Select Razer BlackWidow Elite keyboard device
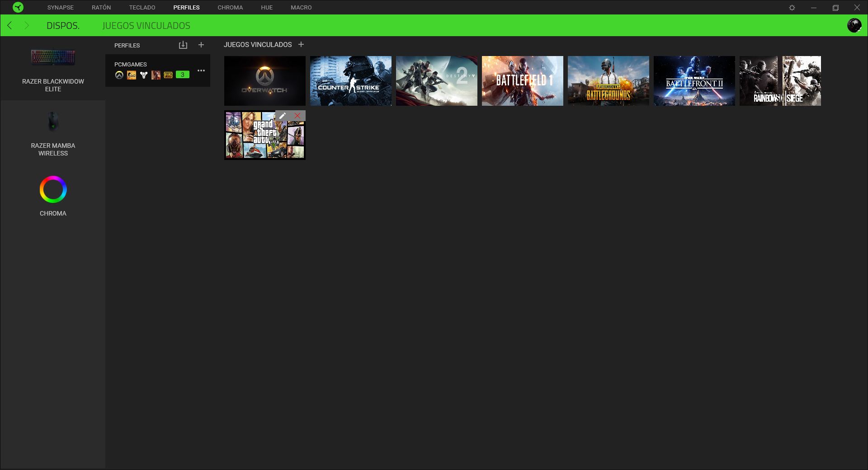The height and width of the screenshot is (470, 868). tap(53, 69)
